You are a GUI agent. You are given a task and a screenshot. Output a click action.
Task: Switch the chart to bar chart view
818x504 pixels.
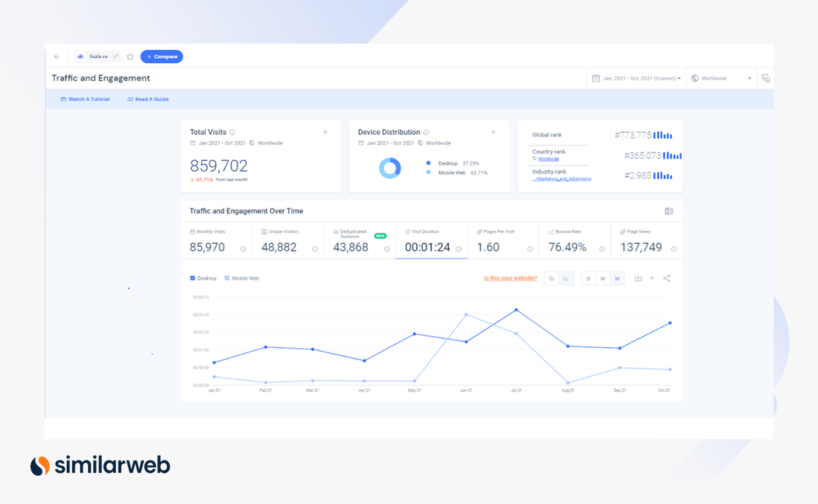pos(552,278)
